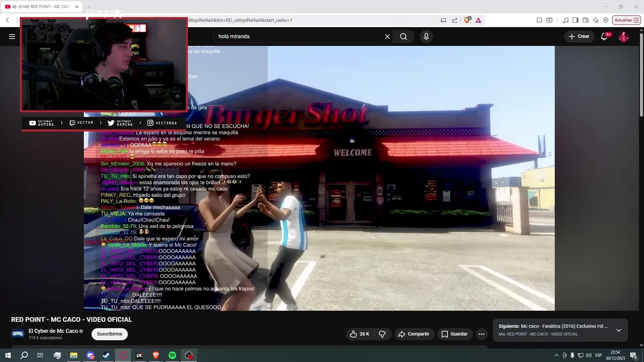Start voice search with the microphone

426,36
